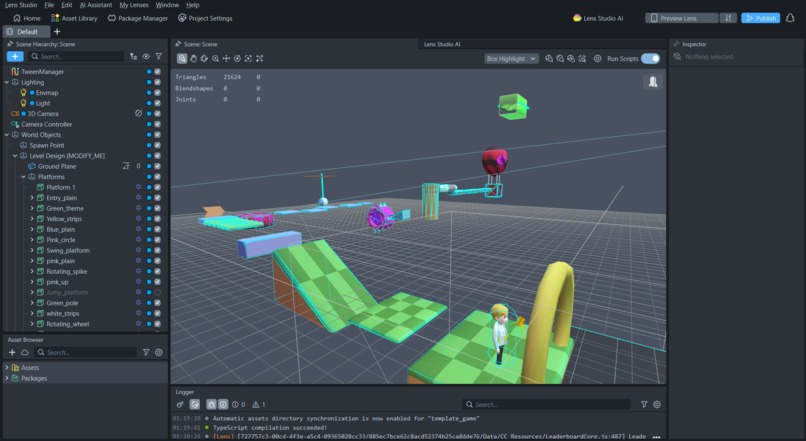
Task: Open the Package Manager
Action: [138, 18]
